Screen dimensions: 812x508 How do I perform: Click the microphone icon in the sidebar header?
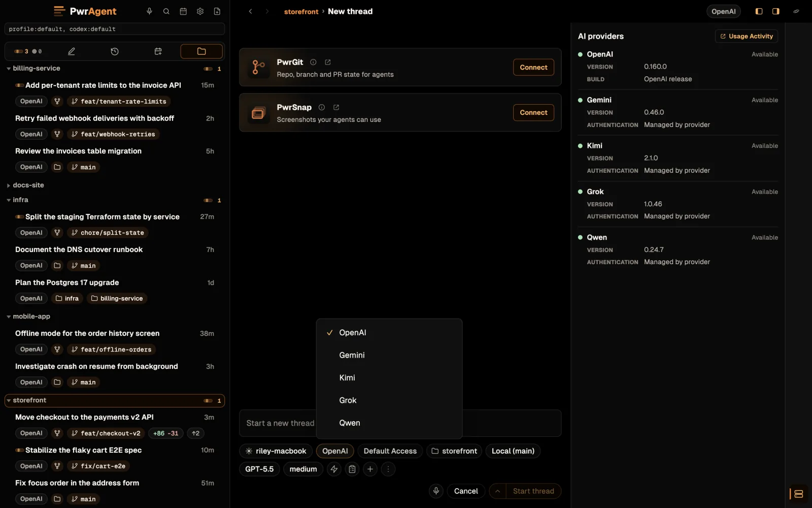coord(149,11)
